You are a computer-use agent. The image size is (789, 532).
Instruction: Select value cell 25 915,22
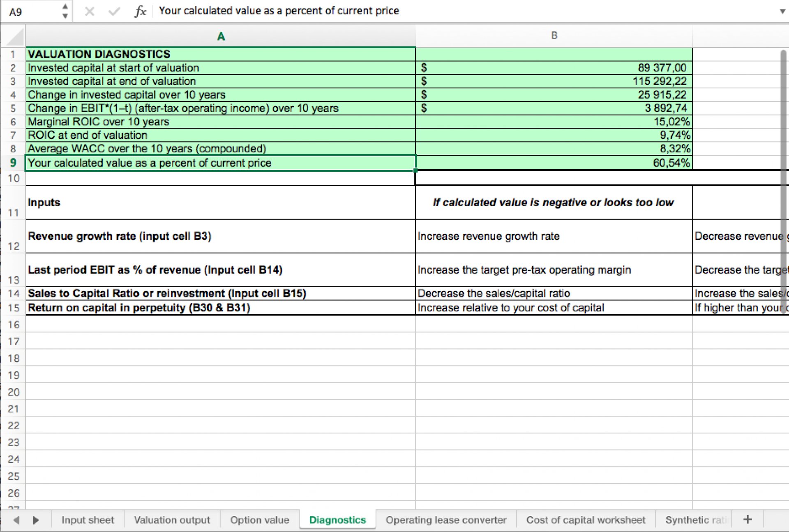tap(554, 95)
